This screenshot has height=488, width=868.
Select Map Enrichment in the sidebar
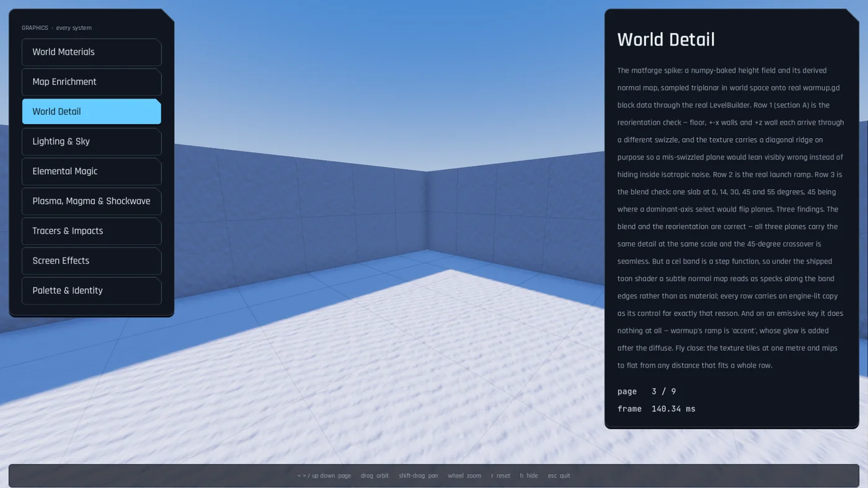92,82
